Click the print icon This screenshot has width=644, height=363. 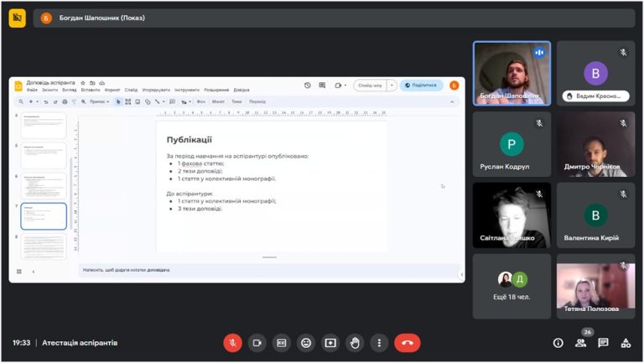[x=65, y=101]
